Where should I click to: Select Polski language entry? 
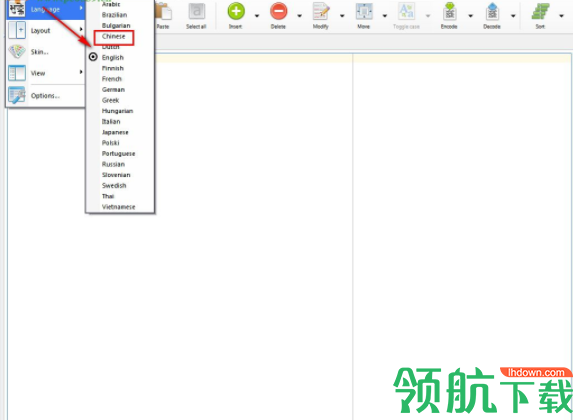click(x=111, y=143)
